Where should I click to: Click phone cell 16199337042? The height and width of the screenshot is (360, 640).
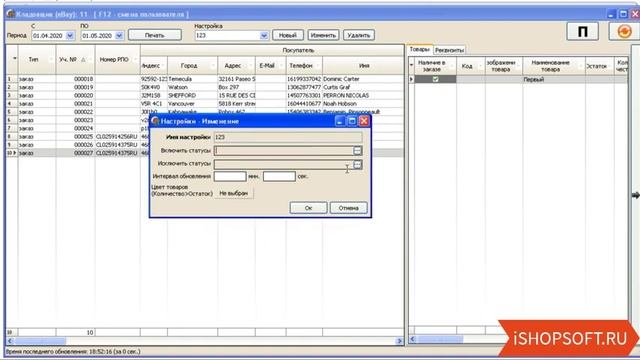304,79
